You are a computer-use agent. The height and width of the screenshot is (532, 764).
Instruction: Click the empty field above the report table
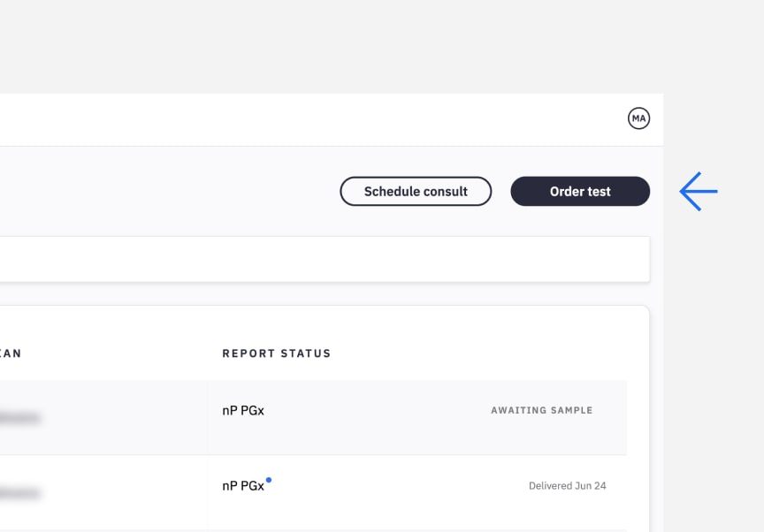click(x=325, y=259)
